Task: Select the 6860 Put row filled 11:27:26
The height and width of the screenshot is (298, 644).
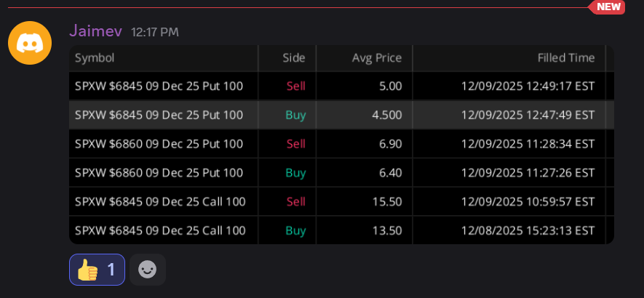Action: pyautogui.click(x=341, y=173)
